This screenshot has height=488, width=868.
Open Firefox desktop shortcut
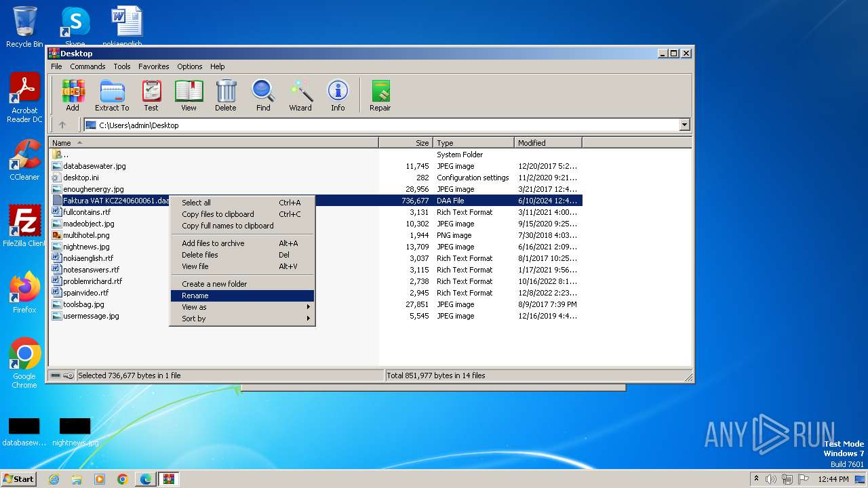pos(24,293)
